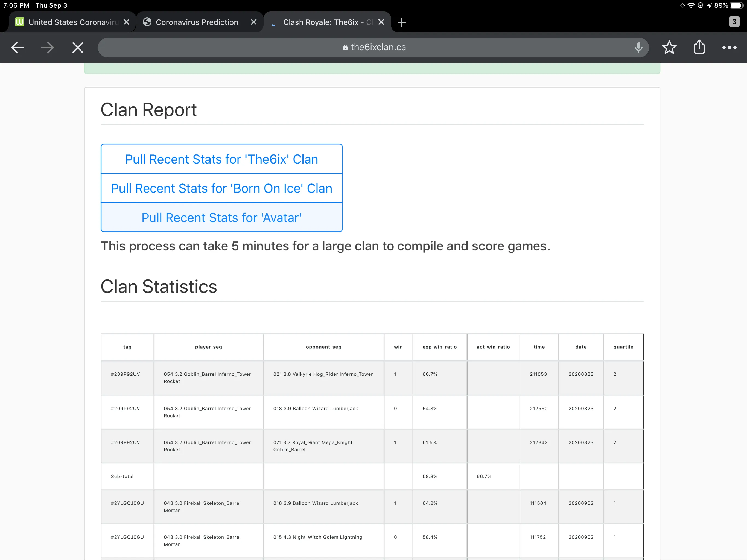Bookmark the page with the star icon
This screenshot has height=560, width=747.
click(669, 47)
